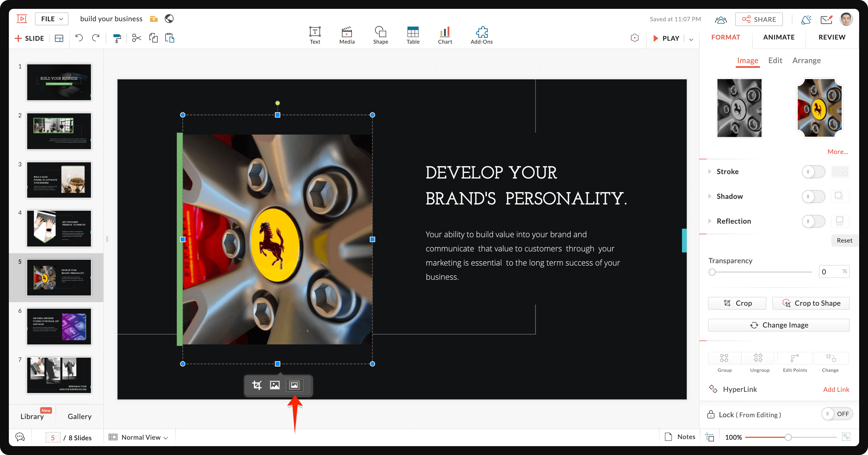
Task: Click the Transparency slider handle
Action: click(712, 272)
